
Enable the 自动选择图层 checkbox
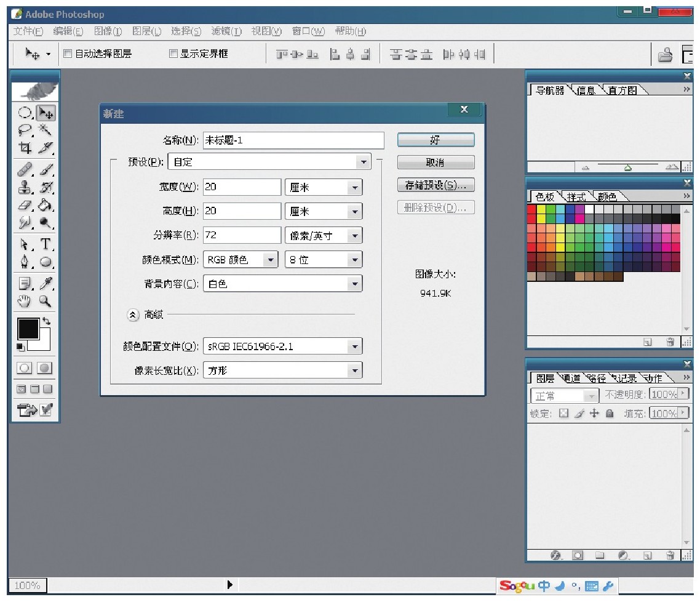point(68,54)
